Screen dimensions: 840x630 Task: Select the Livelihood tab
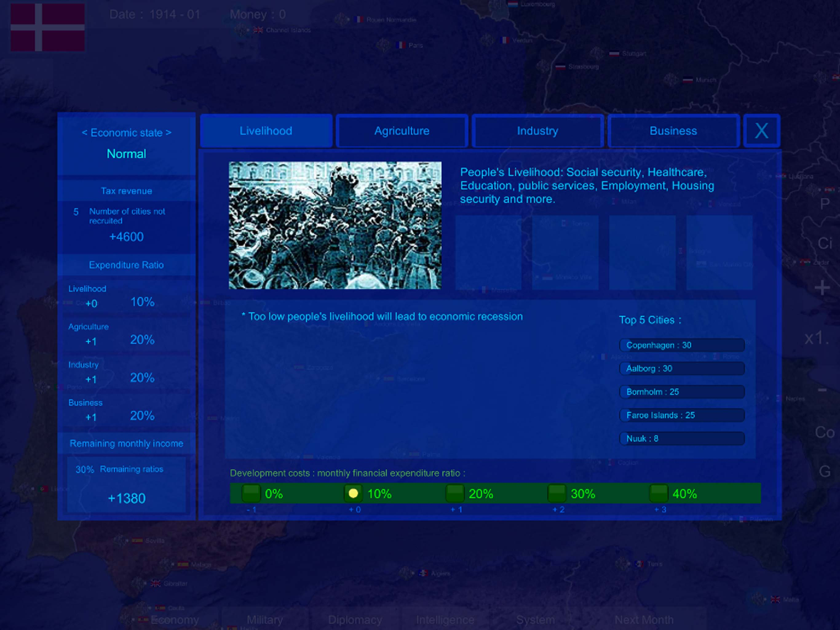point(266,131)
